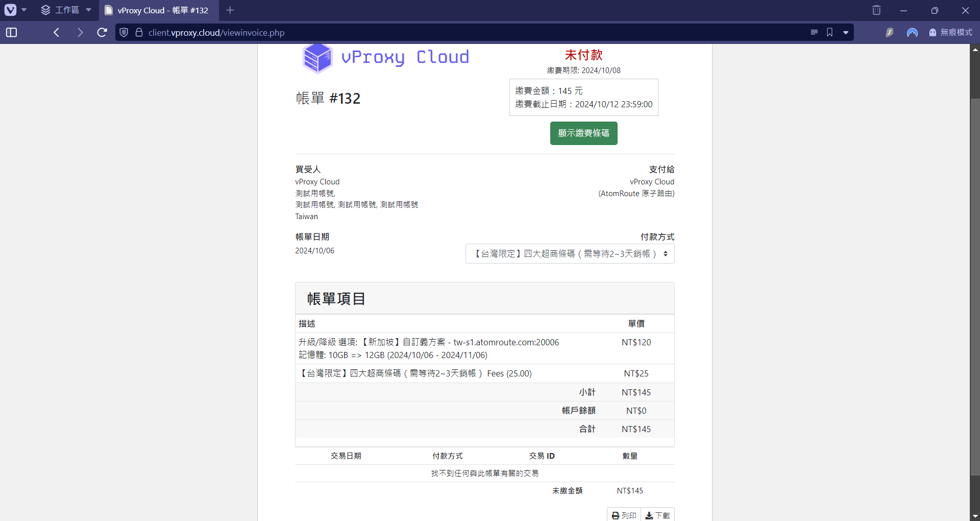Open the 付款方式 payment method dropdown
Screen dimensions: 980x521
click(x=570, y=254)
